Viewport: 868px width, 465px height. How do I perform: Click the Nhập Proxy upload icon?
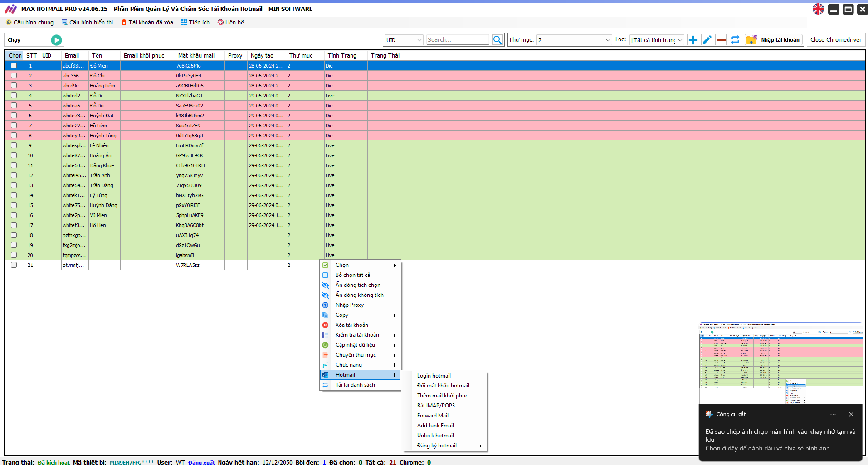tap(325, 305)
